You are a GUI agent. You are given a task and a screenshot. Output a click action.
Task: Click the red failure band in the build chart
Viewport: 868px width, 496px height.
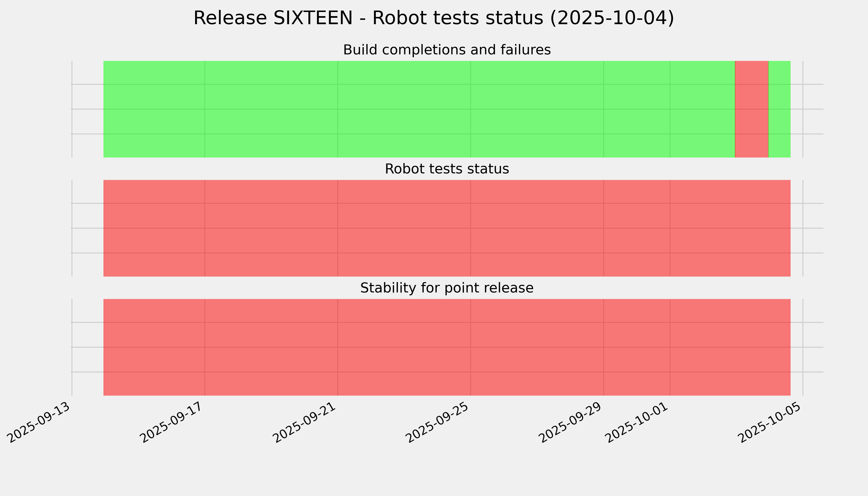tap(751, 109)
